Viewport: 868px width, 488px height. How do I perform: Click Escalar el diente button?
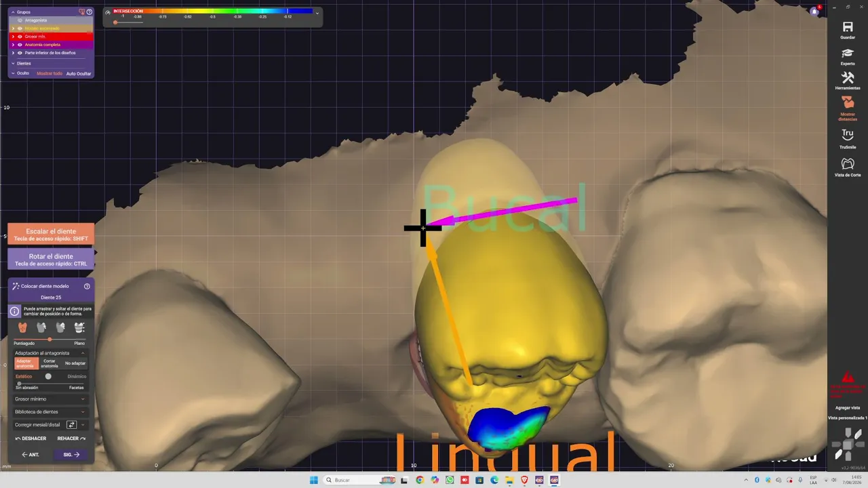[51, 235]
